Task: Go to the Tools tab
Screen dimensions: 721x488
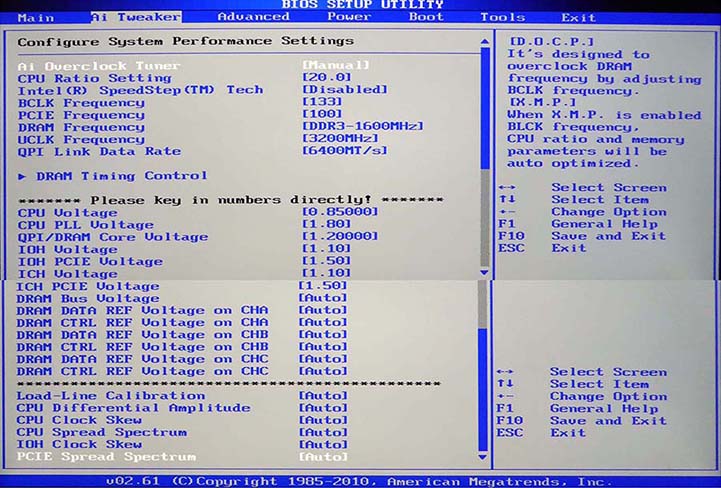Action: click(x=502, y=17)
